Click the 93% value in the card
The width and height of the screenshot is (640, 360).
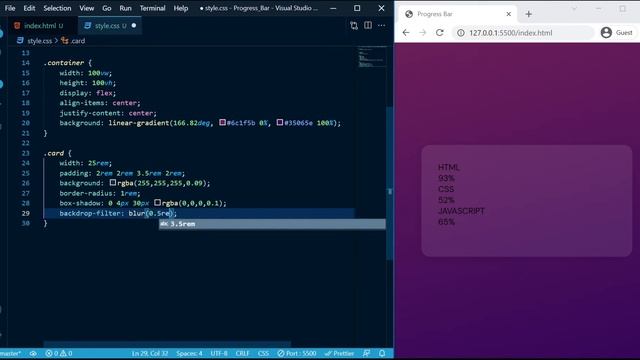(446, 178)
